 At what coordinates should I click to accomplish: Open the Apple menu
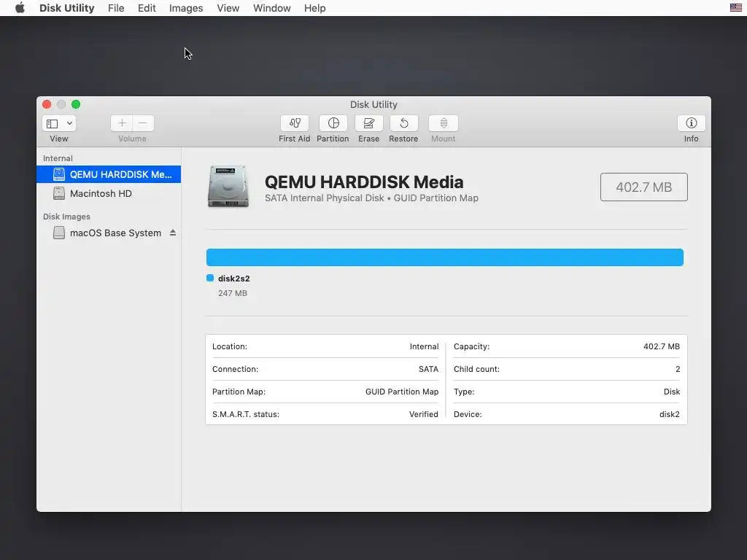point(20,8)
